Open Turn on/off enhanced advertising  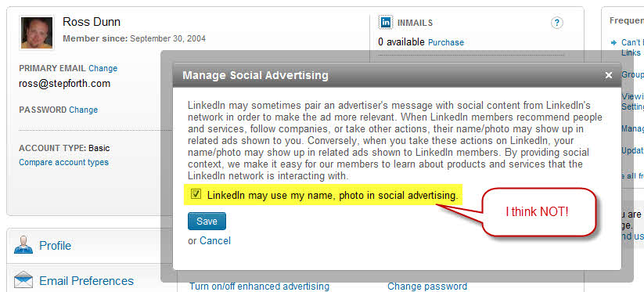(259, 287)
